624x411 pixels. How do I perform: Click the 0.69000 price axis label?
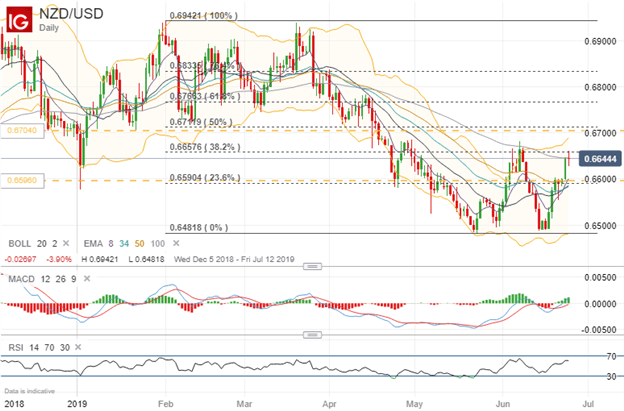pos(600,41)
